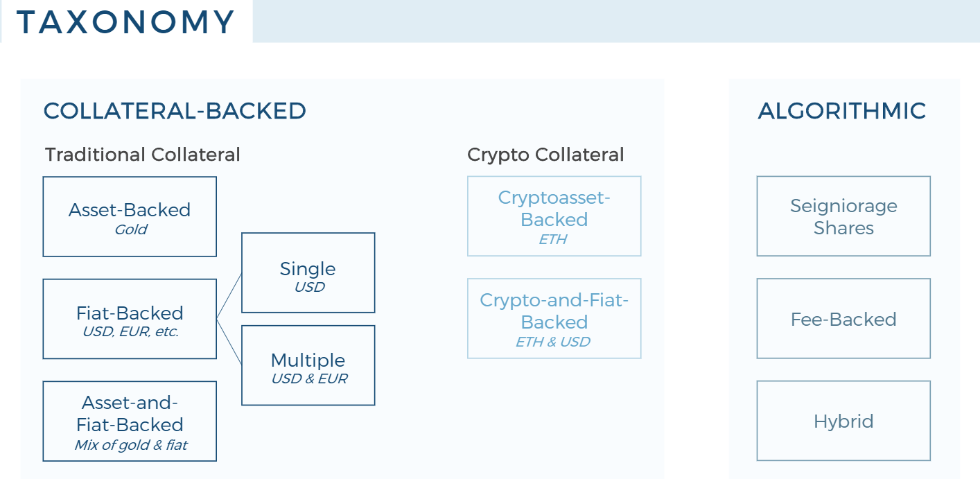
Task: Select the Hybrid box
Action: click(843, 421)
